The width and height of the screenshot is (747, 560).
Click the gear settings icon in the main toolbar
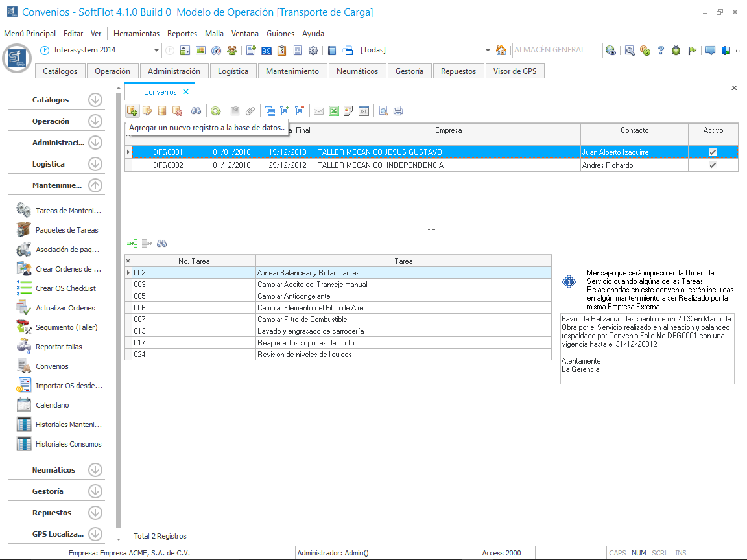coord(313,51)
